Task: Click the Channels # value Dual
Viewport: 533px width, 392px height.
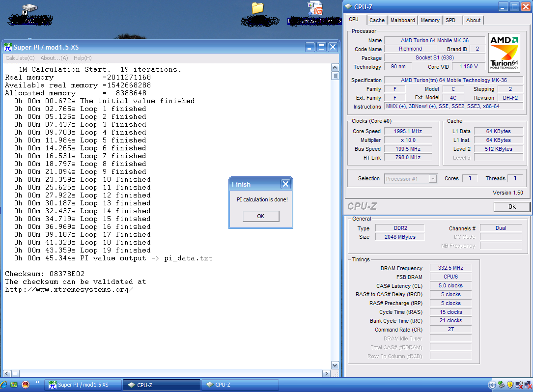Action: click(501, 228)
